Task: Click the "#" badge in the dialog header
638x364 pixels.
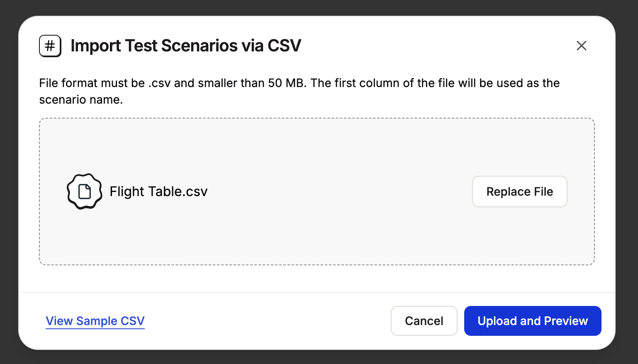Action: (50, 46)
